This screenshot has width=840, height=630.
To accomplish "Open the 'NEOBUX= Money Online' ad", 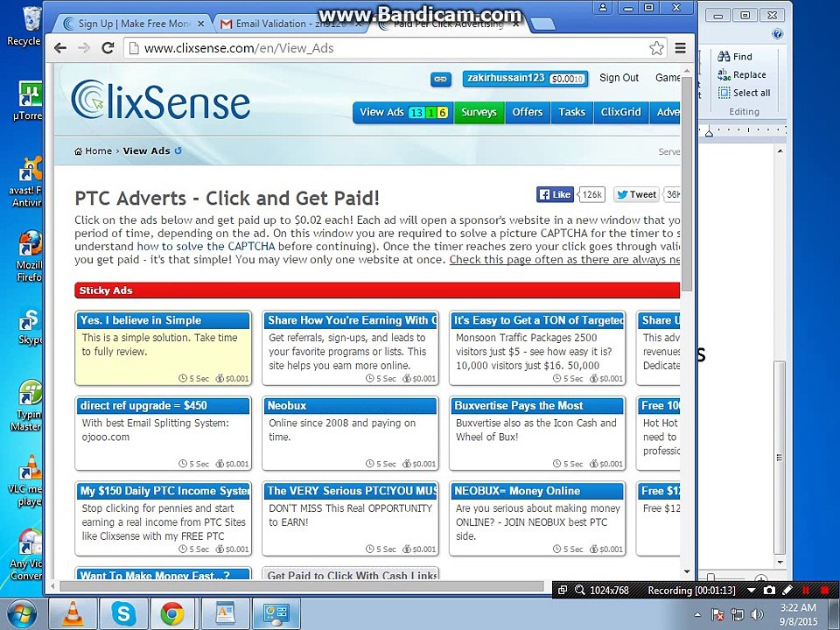I will tap(537, 517).
